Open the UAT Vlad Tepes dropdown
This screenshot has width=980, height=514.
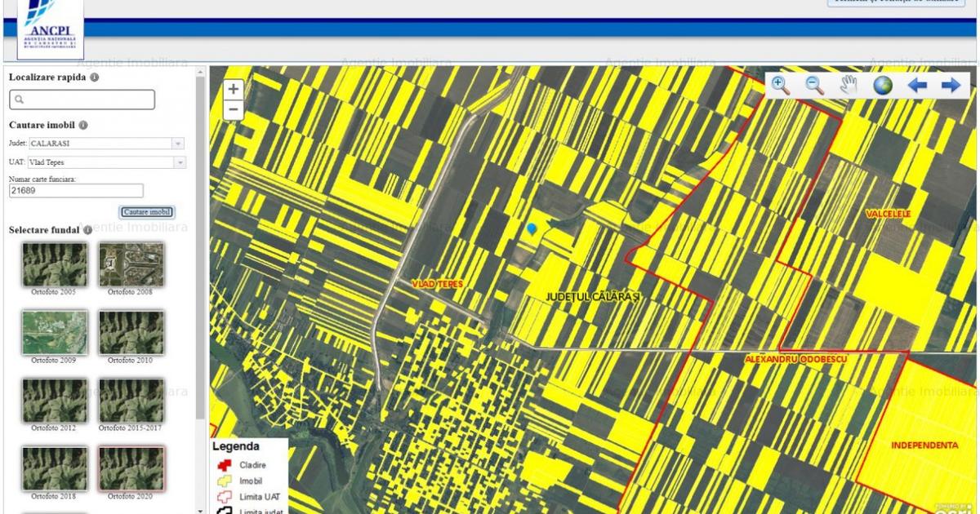pos(179,162)
